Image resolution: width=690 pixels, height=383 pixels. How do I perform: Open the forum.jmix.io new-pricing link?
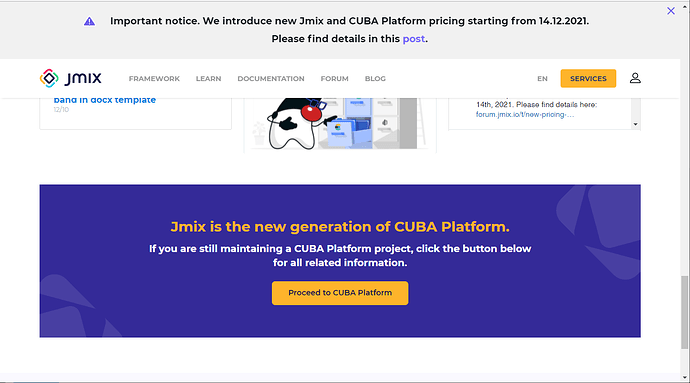(525, 114)
